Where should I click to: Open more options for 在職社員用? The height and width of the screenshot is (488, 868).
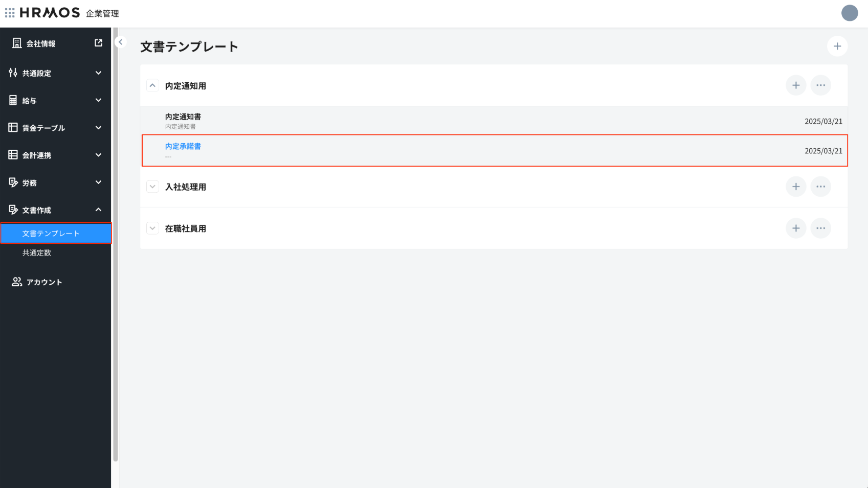pos(820,228)
